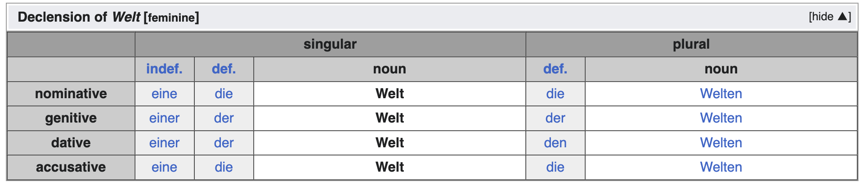Open 'einer' in the genitive row
Screen dimensions: 868x191
tap(164, 118)
